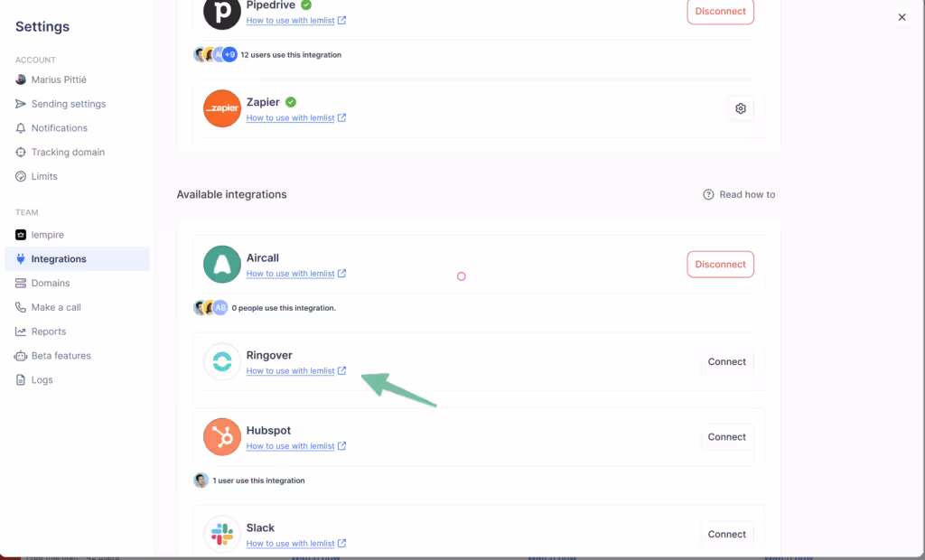Open Sending settings in sidebar
This screenshot has width=925, height=560.
69,104
